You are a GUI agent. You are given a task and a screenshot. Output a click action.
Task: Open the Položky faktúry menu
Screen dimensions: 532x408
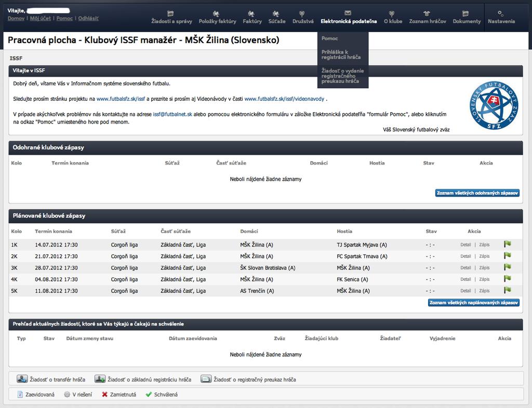coord(218,21)
